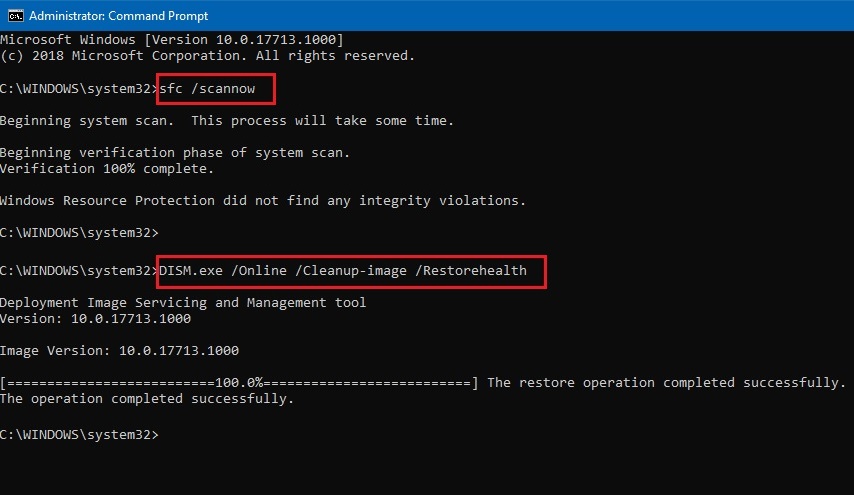Click the "Beginning system scan" output line
Viewport: 854px width, 495px height.
pyautogui.click(x=226, y=121)
